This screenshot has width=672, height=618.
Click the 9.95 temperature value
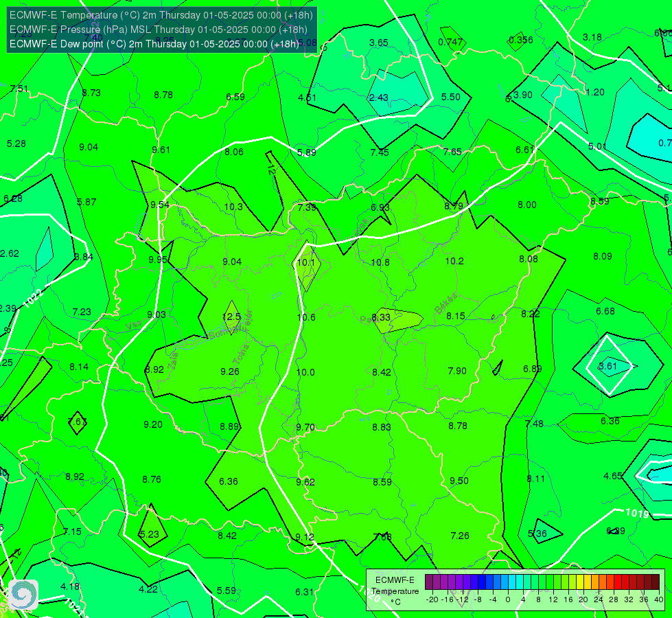coord(158,260)
